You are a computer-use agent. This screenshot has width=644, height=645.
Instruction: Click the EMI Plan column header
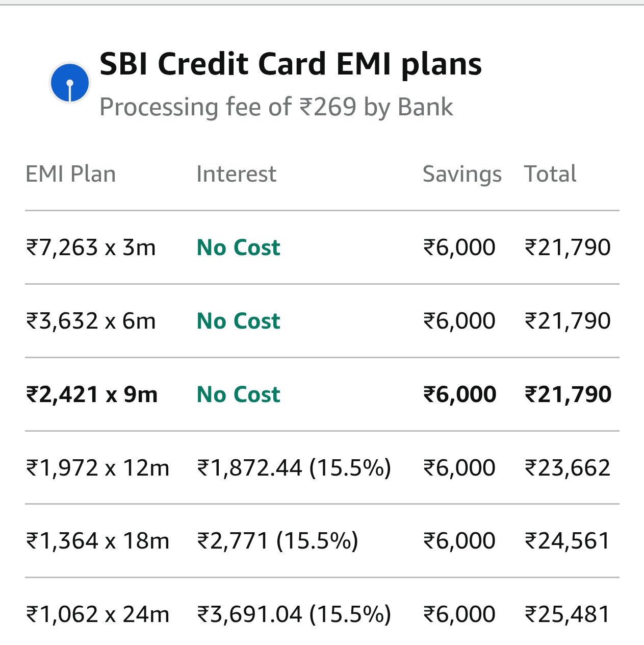point(70,174)
